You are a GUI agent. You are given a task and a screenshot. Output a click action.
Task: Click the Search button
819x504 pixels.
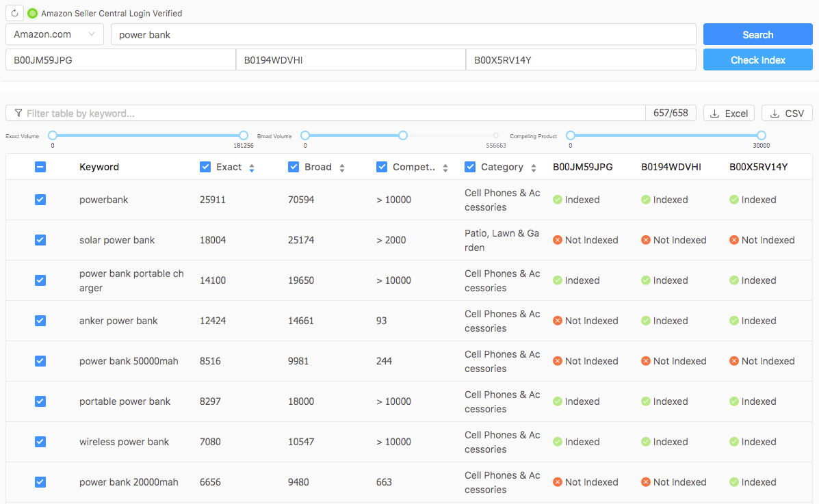coord(757,34)
